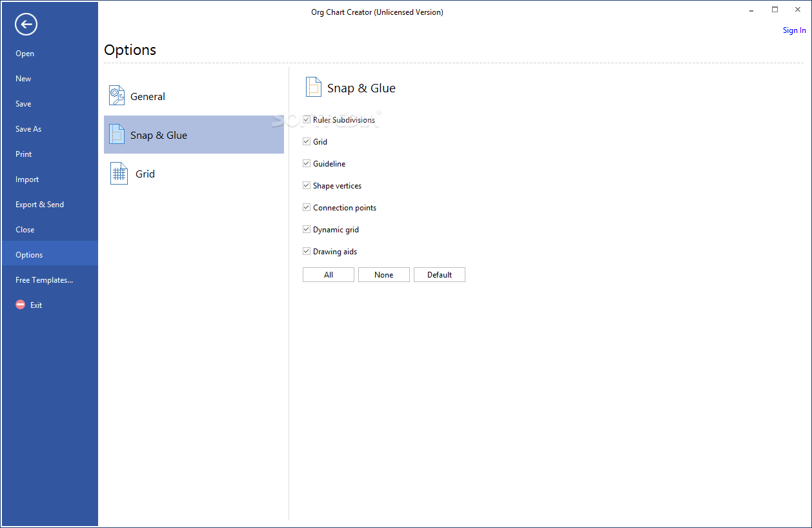Click the Snap & Glue list icon
The width and height of the screenshot is (812, 528).
click(117, 134)
